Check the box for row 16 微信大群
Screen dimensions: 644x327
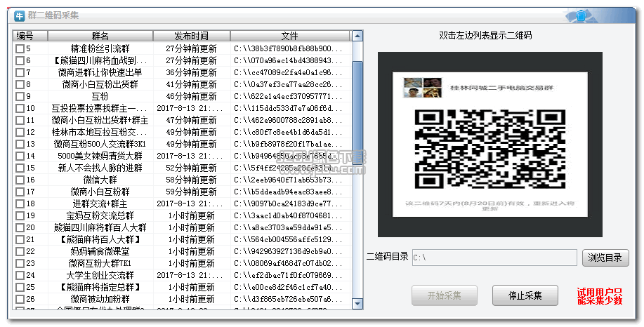20,180
